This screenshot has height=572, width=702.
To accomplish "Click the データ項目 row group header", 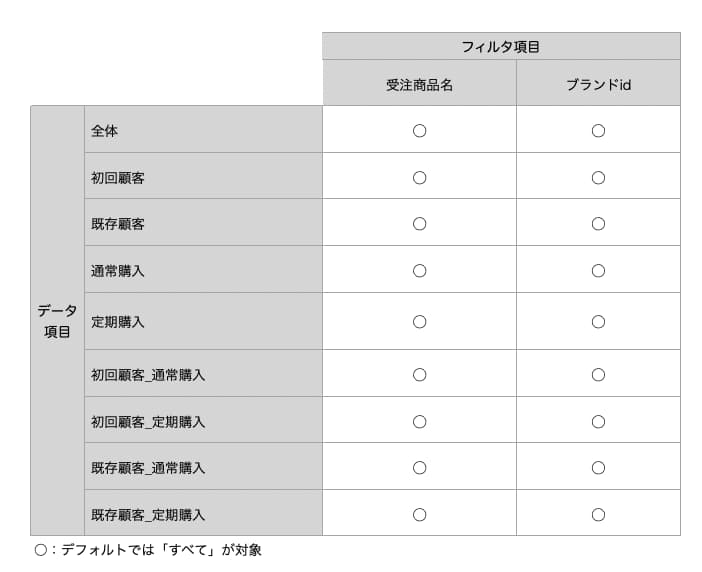I will [57, 321].
